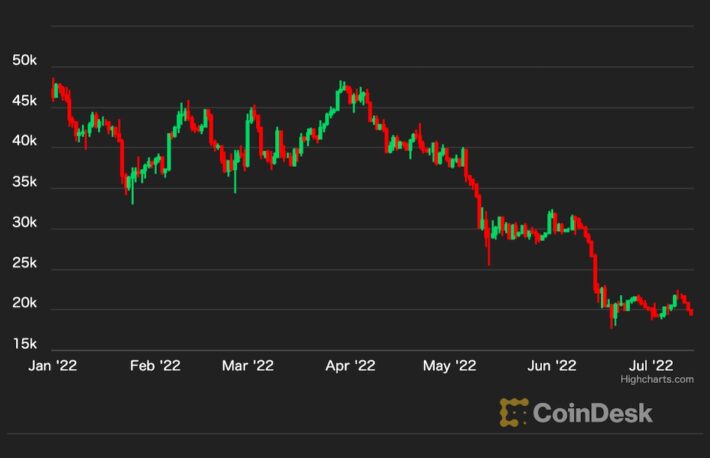Click the last red candlestick in July
Screen dimensions: 710x458
tap(691, 312)
